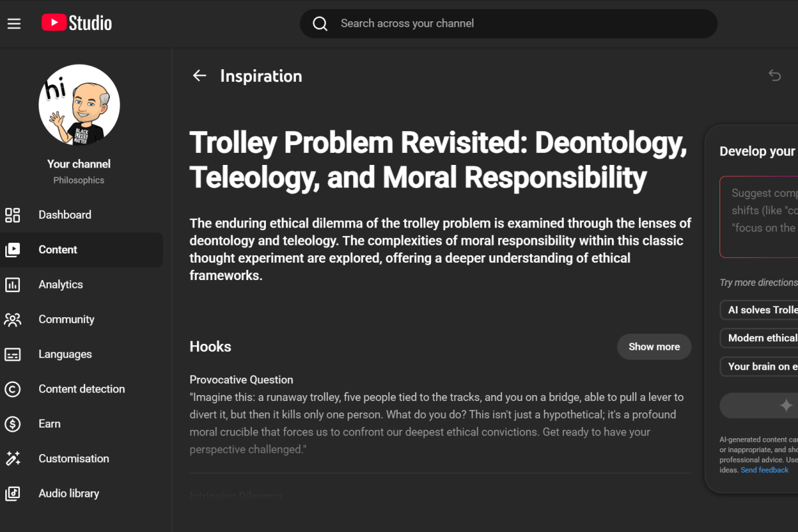Click the channel profile avatar
The width and height of the screenshot is (798, 532).
(x=79, y=105)
